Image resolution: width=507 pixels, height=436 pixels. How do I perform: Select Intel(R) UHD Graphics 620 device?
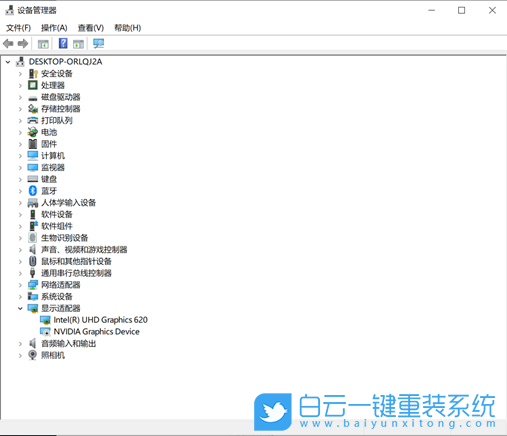tap(100, 320)
